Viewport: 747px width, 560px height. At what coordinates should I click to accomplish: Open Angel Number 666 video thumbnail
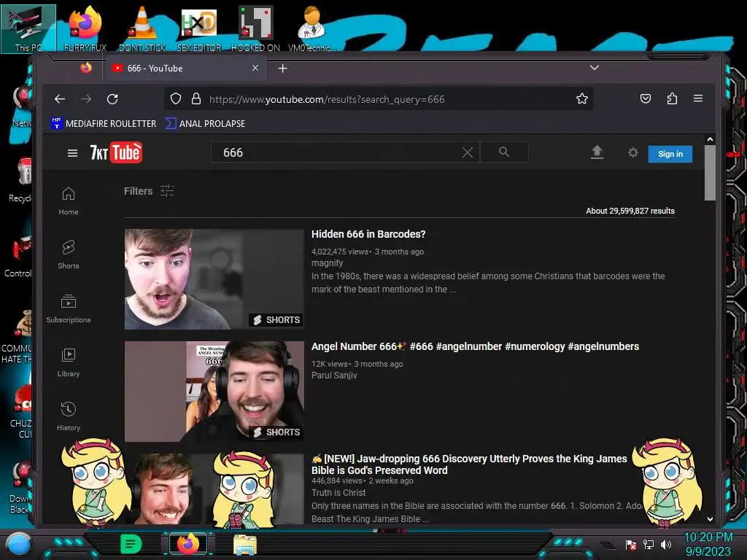[x=214, y=392]
